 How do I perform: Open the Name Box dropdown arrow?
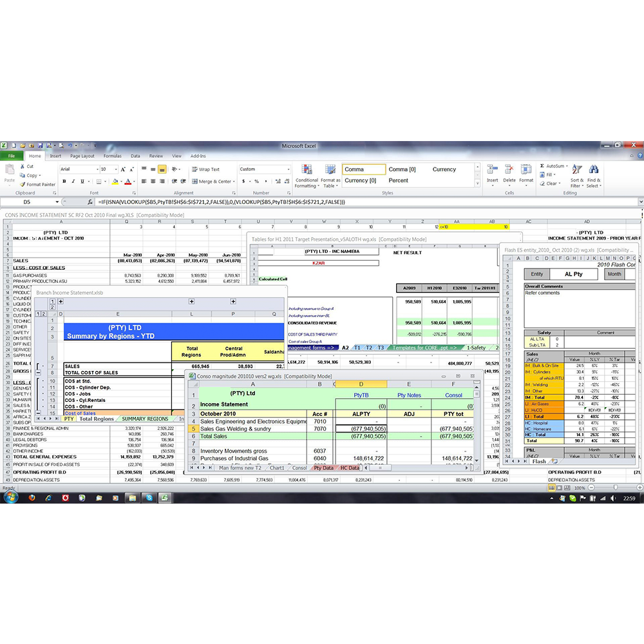coord(57,202)
